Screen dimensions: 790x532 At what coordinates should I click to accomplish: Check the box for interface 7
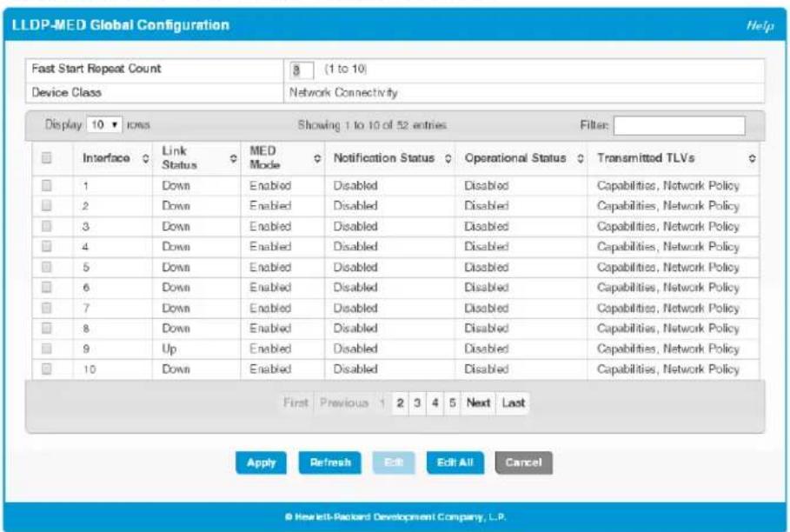[46, 308]
